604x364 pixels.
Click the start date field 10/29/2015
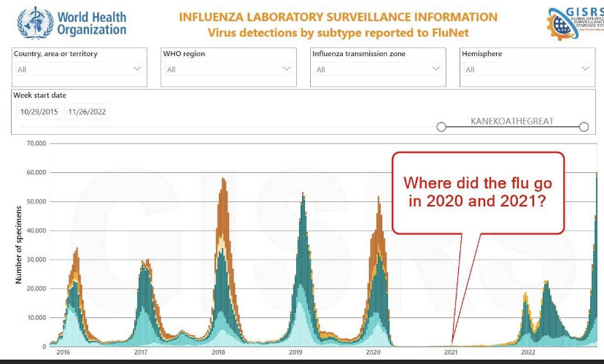pyautogui.click(x=39, y=112)
